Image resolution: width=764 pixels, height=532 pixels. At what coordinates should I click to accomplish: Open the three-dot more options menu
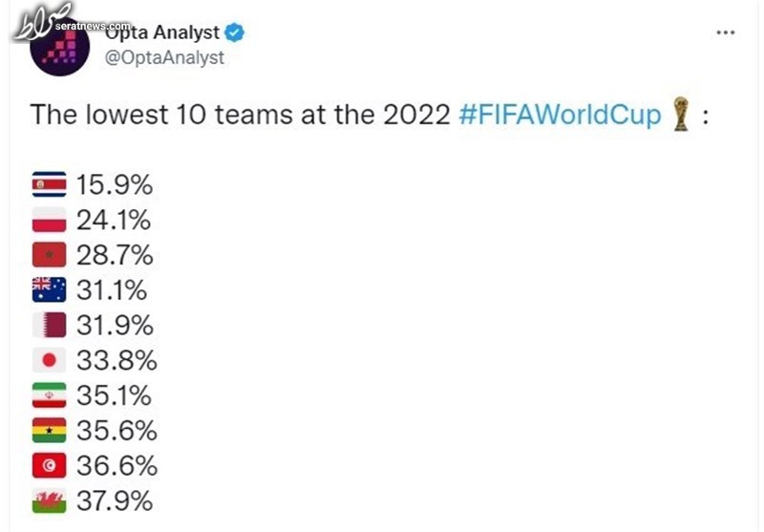pos(726,32)
